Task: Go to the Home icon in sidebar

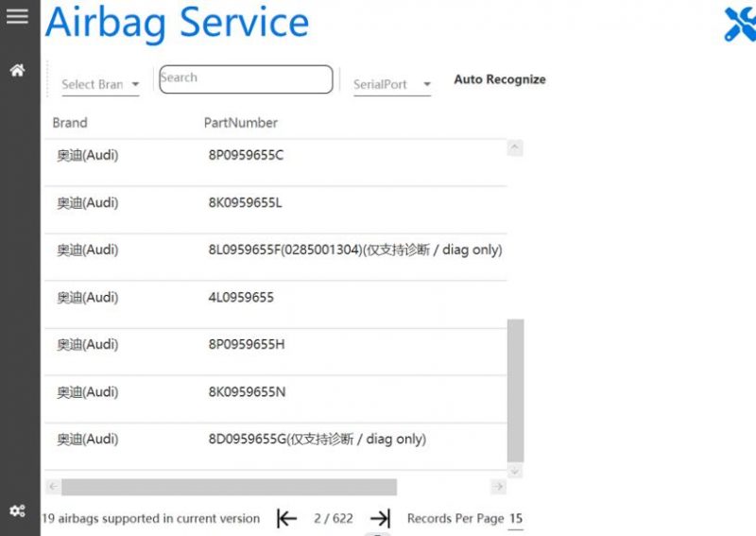Action: pyautogui.click(x=17, y=71)
